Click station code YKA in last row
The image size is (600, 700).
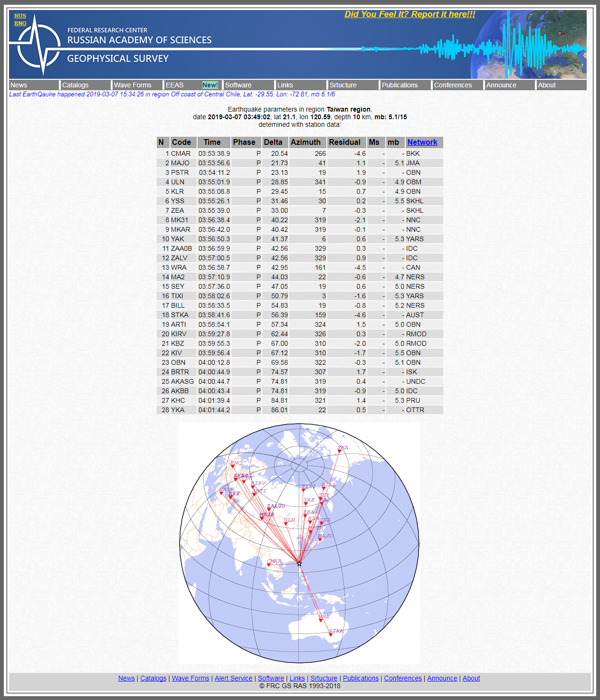click(x=177, y=410)
